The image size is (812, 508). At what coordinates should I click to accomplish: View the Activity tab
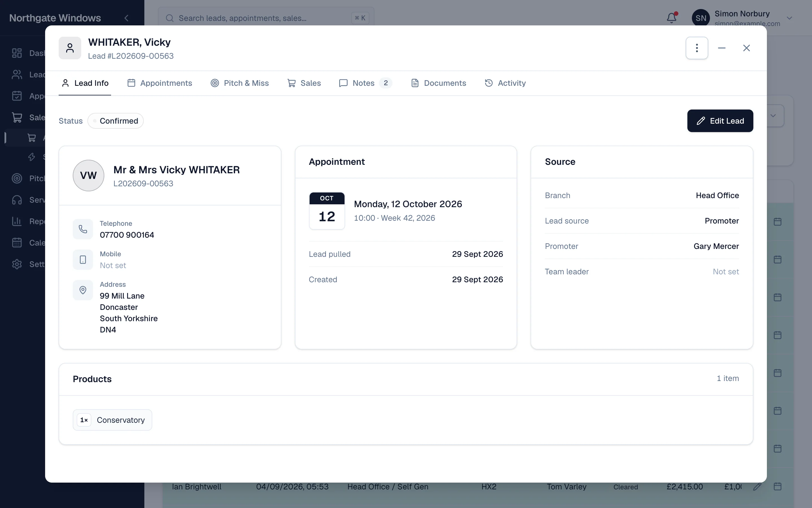coord(505,83)
